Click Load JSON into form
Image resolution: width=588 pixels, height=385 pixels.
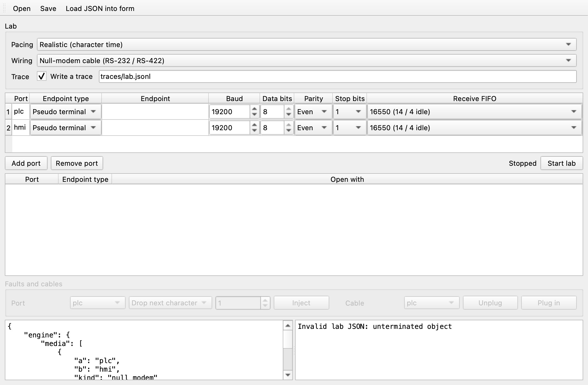(x=100, y=9)
